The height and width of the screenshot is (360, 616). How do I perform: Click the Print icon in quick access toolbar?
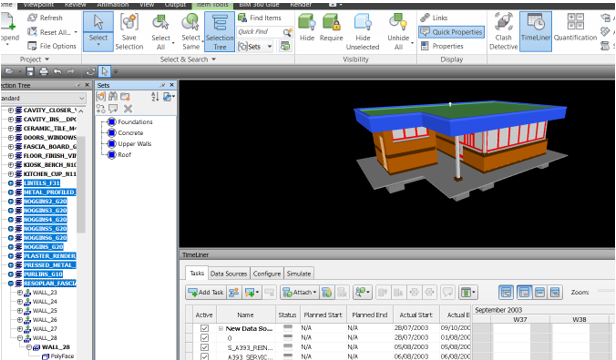point(44,72)
